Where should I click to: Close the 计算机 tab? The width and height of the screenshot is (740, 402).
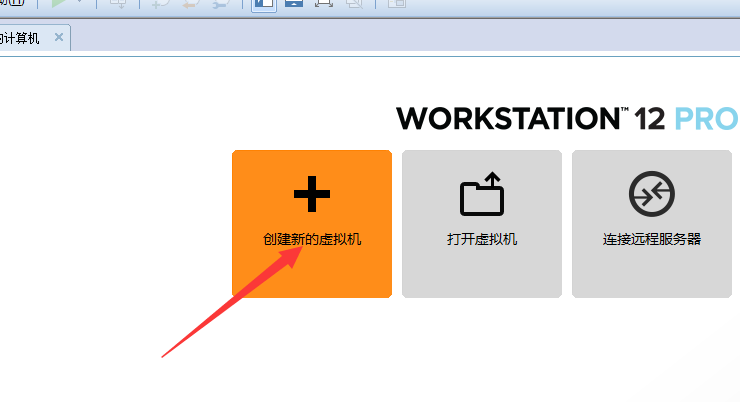[59, 37]
